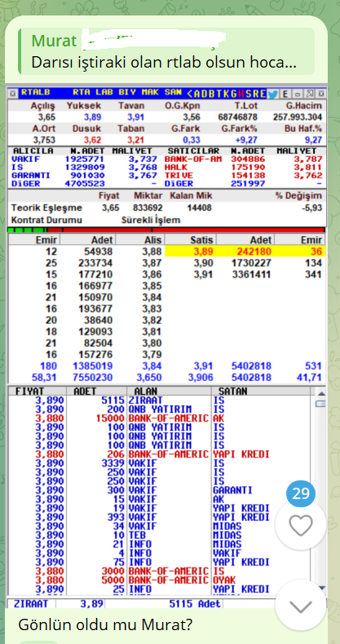Click the 68746878 T.Lot value
The height and width of the screenshot is (644, 340).
(237, 117)
